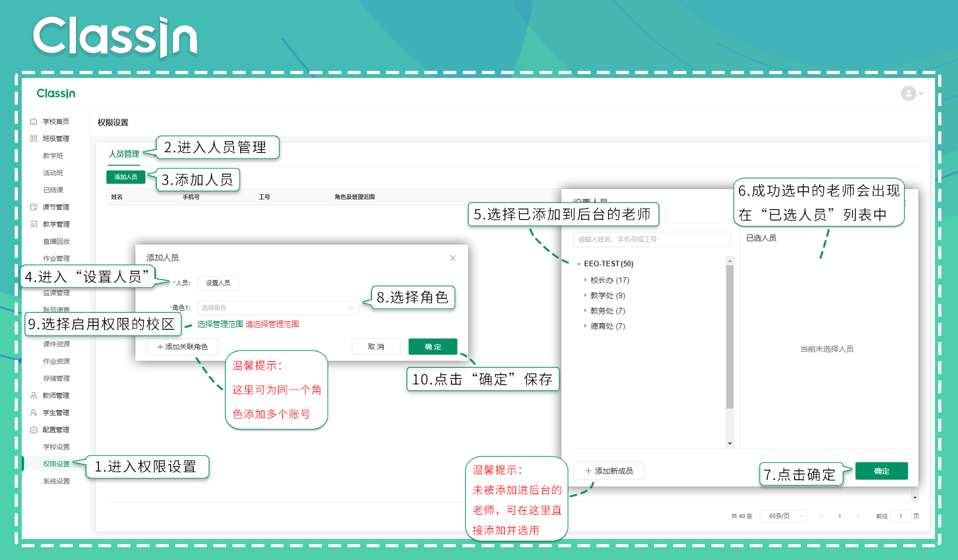The image size is (958, 560).
Task: Close the 添加人员 dialog with X
Action: point(453,258)
